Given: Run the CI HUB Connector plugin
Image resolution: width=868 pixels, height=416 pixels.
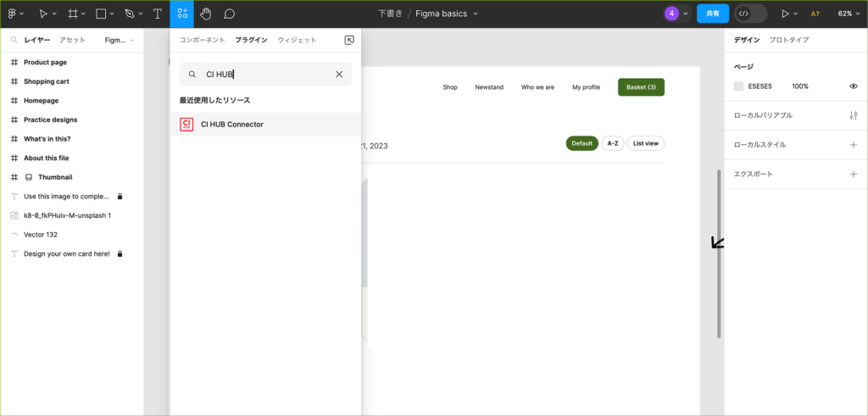Looking at the screenshot, I should 265,125.
